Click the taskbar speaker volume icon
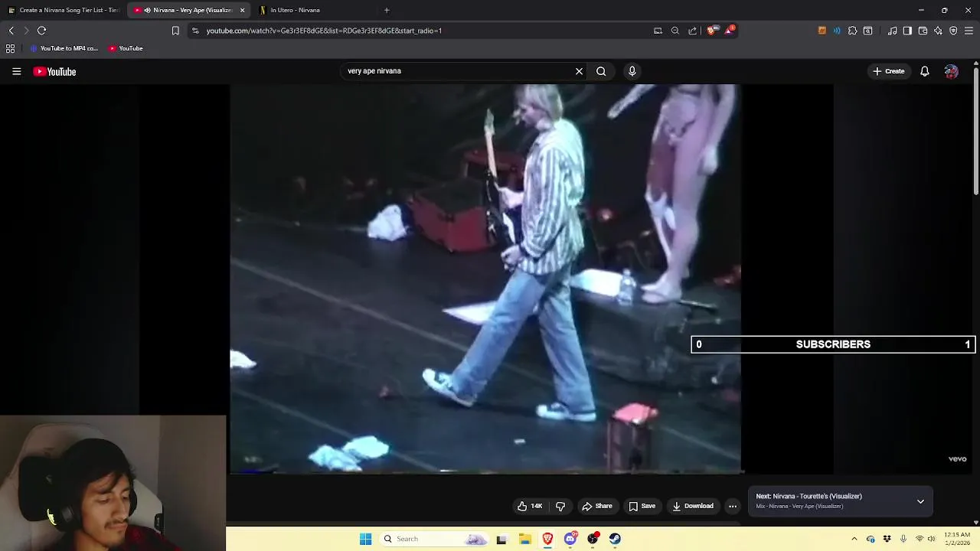The width and height of the screenshot is (980, 551). click(931, 539)
